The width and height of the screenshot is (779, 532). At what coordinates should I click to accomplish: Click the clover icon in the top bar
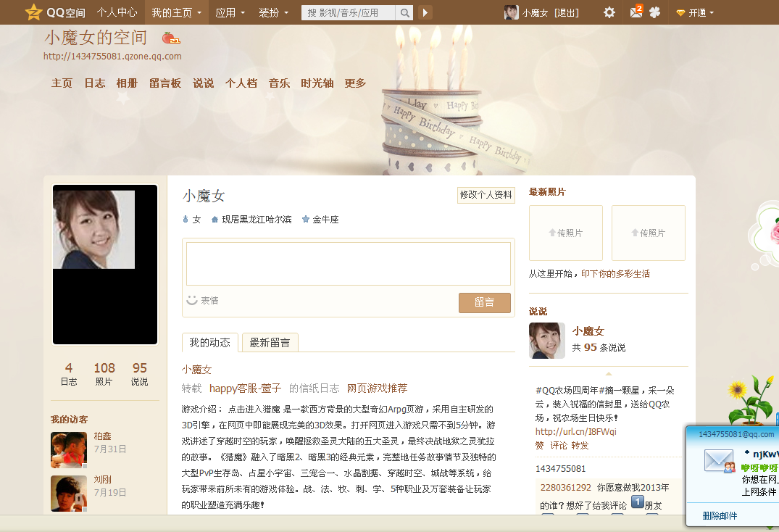point(655,12)
